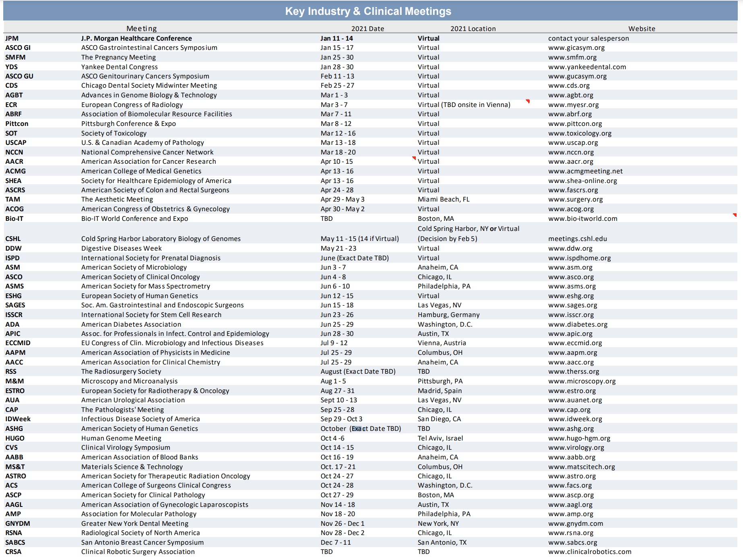Click the Yankee Dental Congress cell

coord(120,67)
